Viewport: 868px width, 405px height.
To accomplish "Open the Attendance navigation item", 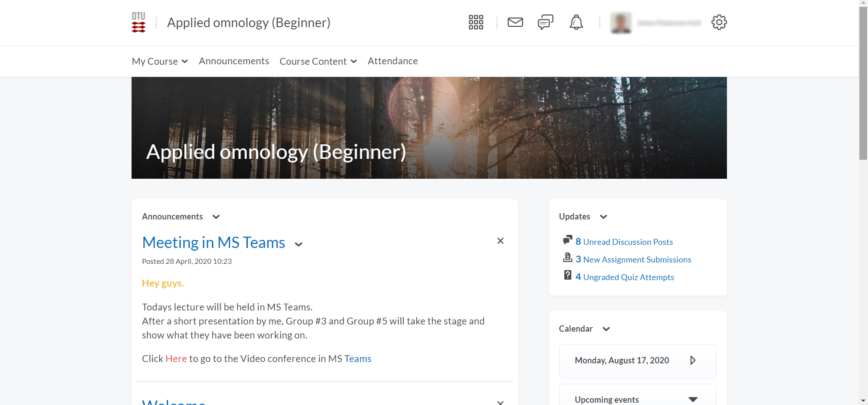I will coord(392,61).
